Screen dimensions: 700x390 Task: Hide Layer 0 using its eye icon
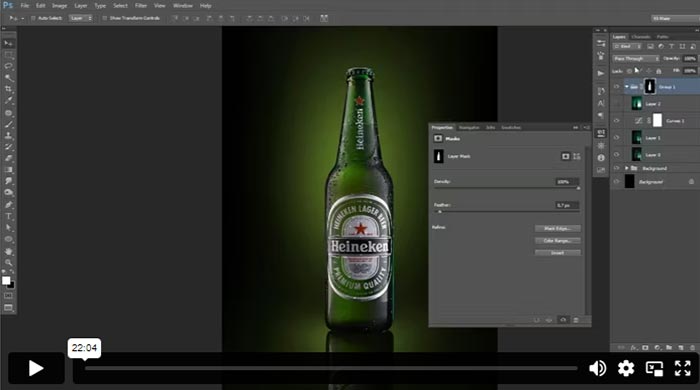(x=617, y=155)
